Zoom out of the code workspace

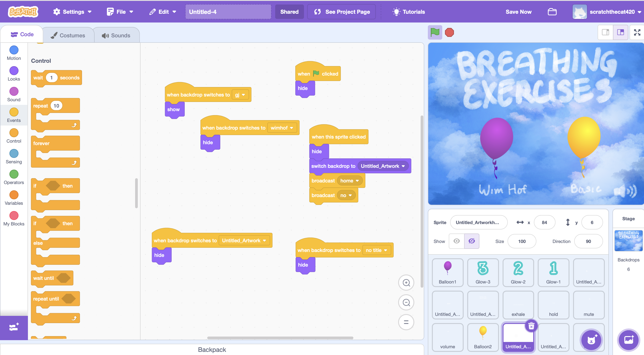point(406,303)
